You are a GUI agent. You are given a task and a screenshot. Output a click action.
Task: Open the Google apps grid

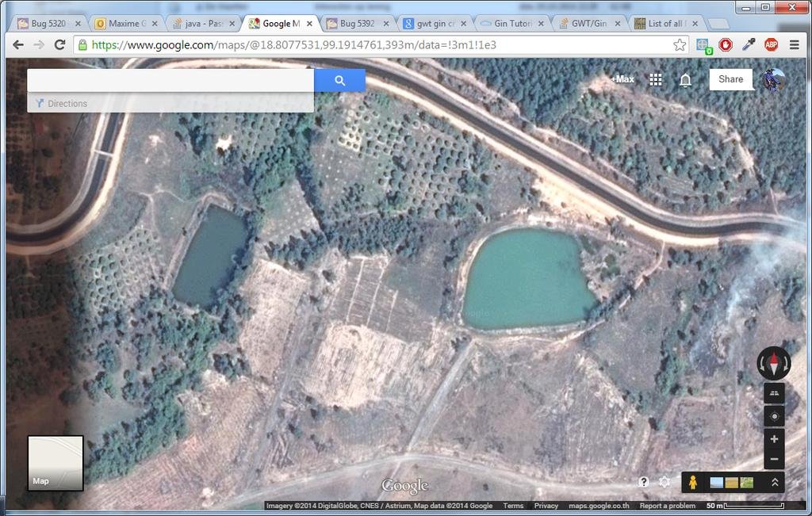[x=656, y=79]
